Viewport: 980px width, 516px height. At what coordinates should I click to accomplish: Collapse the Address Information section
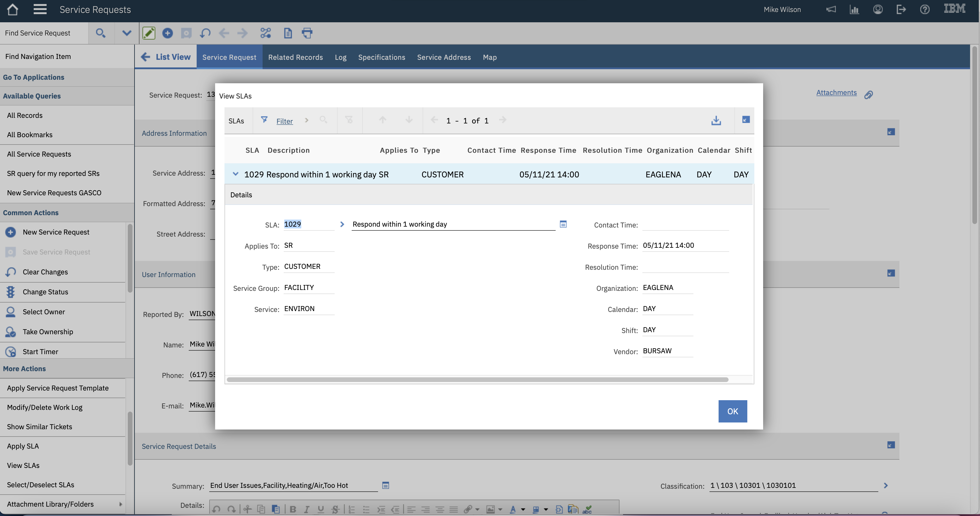click(891, 132)
